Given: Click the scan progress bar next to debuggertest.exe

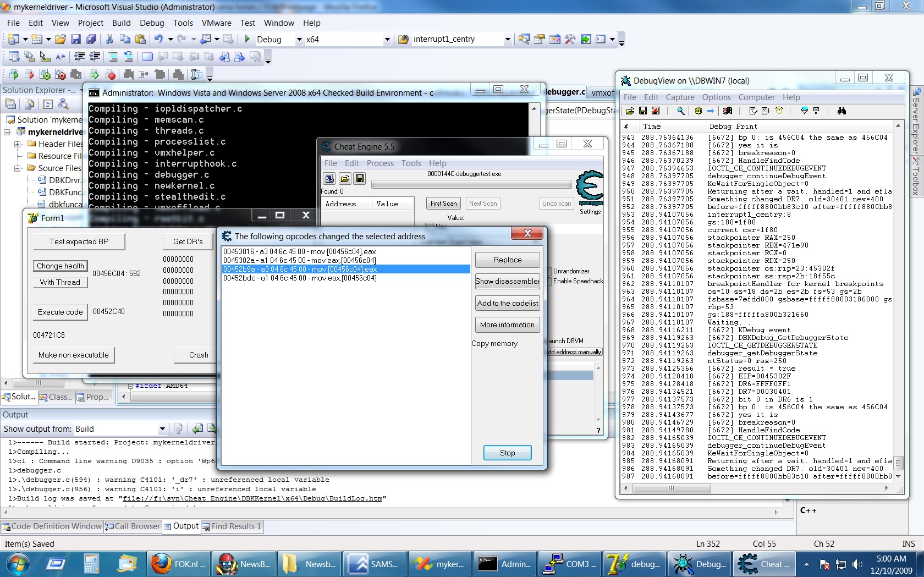Looking at the screenshot, I should (470, 184).
